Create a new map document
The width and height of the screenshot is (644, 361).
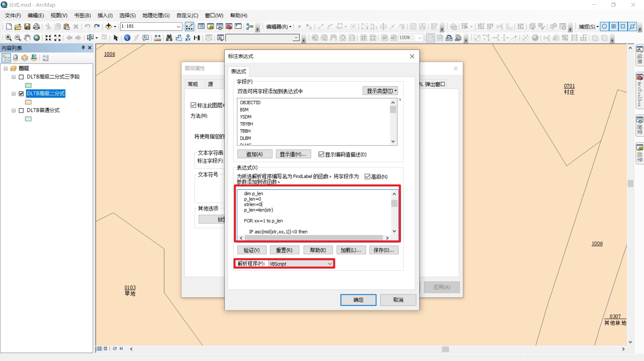9,26
